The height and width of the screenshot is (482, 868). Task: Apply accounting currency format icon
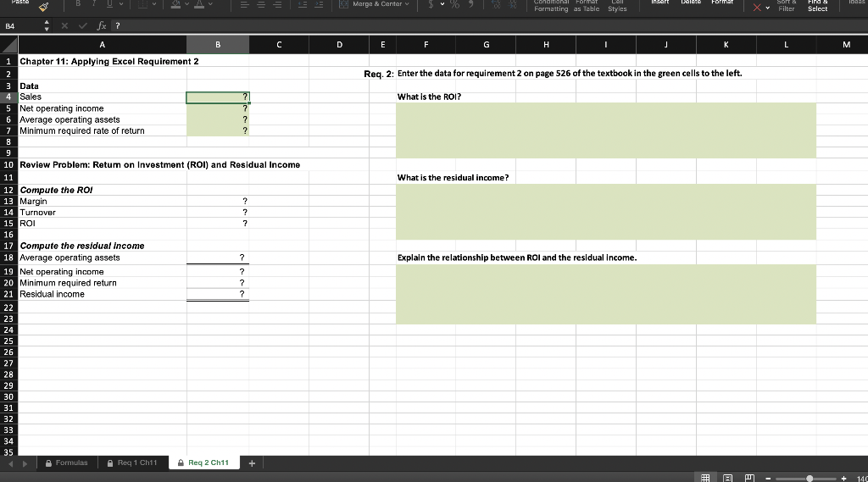pos(431,4)
